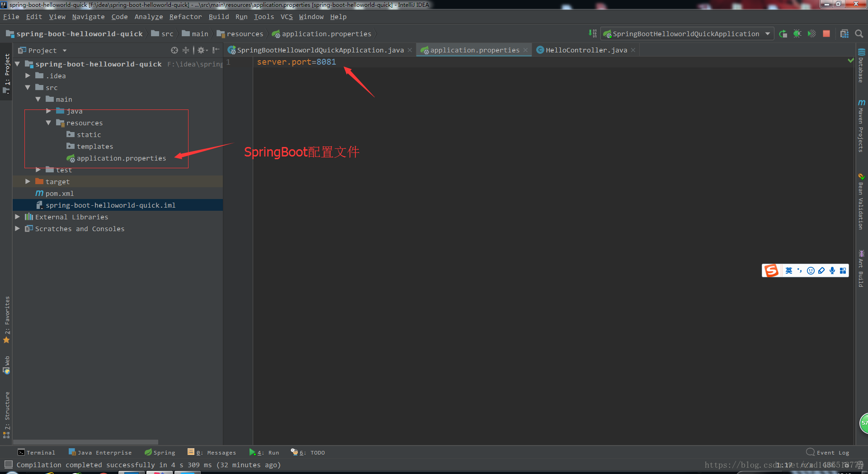
Task: Open Favorites tool window on left sidebar
Action: (x=7, y=320)
